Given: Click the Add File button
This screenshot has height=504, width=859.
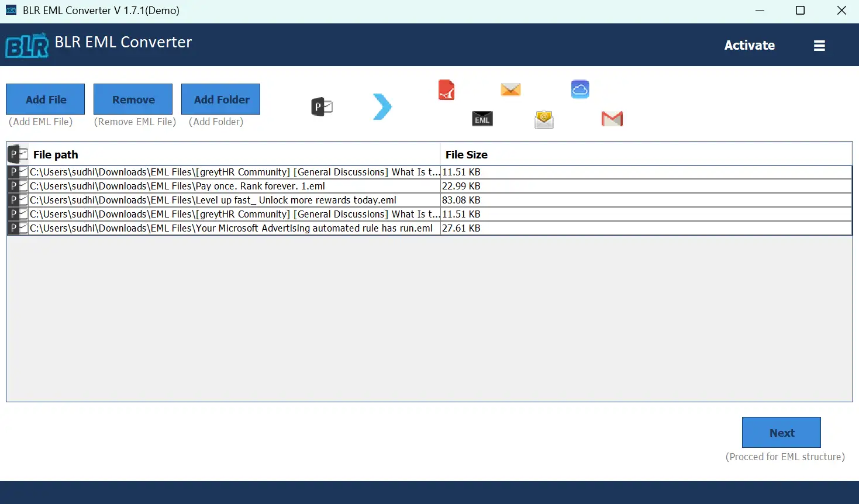Looking at the screenshot, I should click(46, 99).
